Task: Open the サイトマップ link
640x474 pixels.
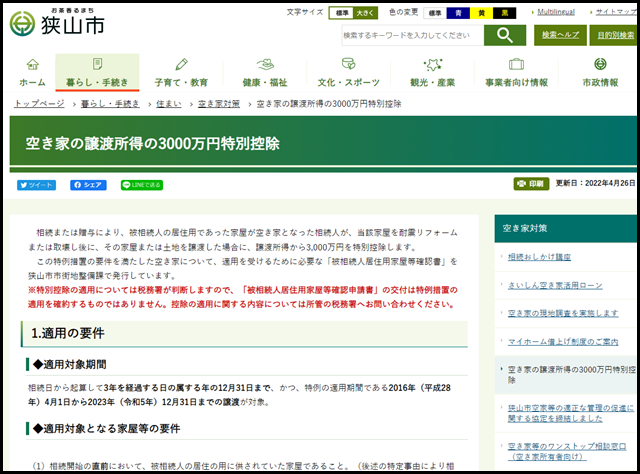Action: coord(616,12)
